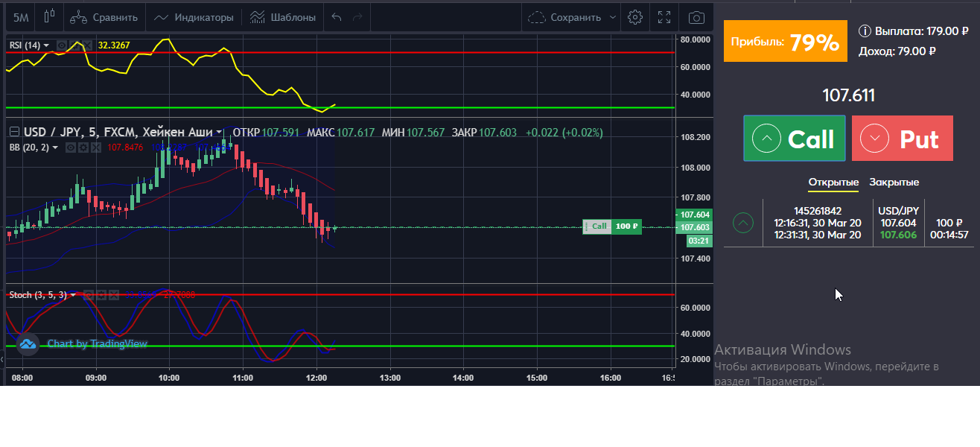Image resolution: width=980 pixels, height=447 pixels.
Task: Open the Индикаторы menu
Action: tap(194, 17)
